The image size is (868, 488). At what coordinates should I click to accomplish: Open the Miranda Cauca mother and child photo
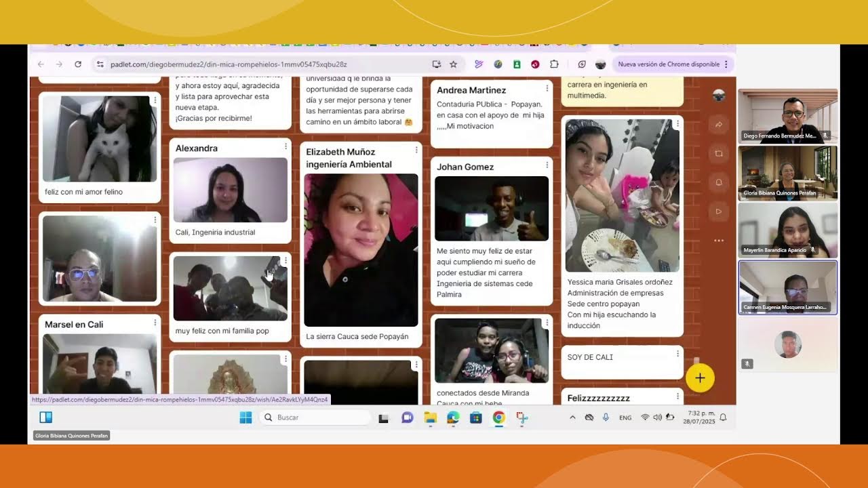tap(492, 351)
